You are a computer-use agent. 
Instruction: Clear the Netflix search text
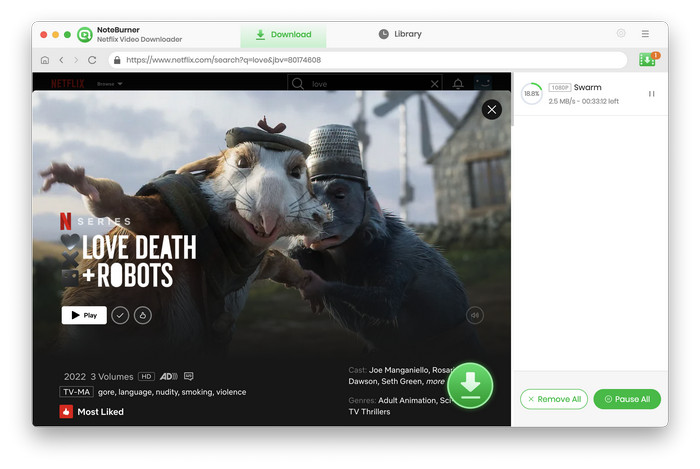tap(434, 83)
